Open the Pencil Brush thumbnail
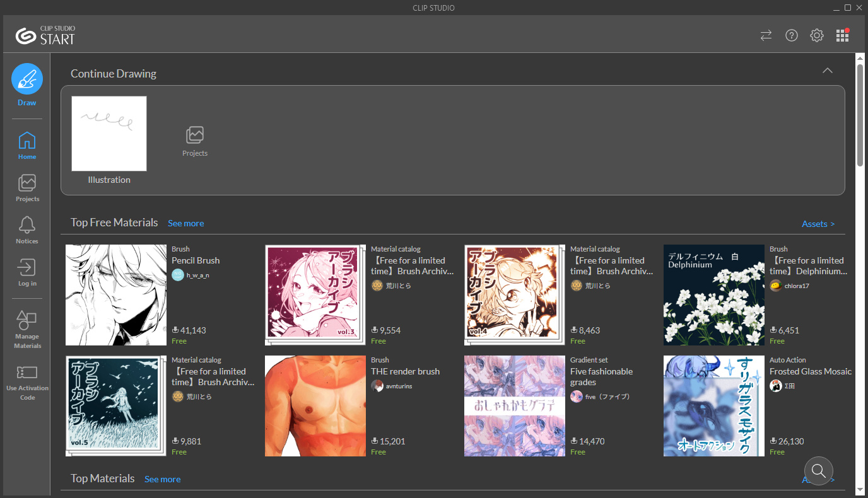868x498 pixels. [x=116, y=295]
